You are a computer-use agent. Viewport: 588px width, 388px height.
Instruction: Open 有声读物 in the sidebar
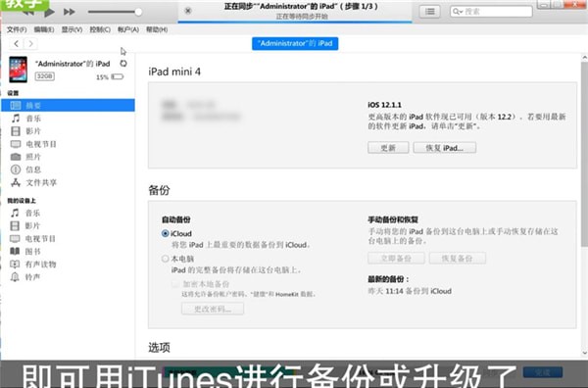point(68,265)
